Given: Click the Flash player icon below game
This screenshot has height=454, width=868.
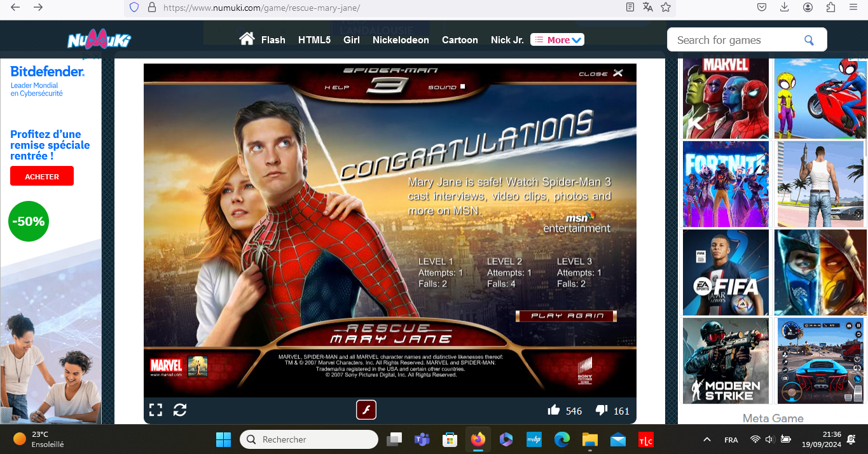Looking at the screenshot, I should point(366,410).
